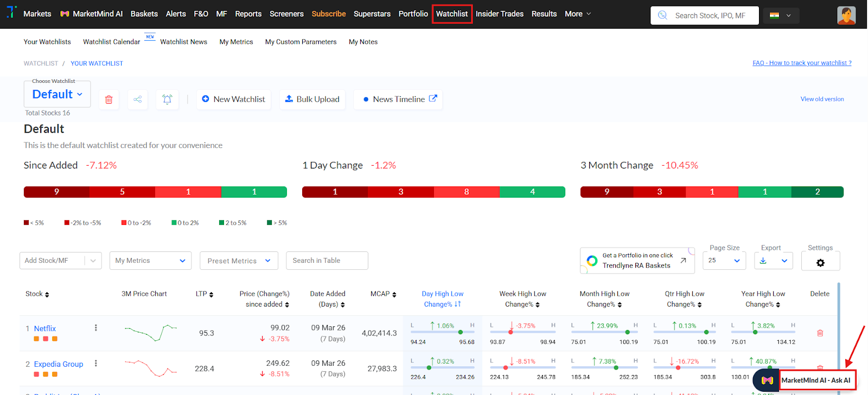
Task: Click the Export download icon
Action: tap(763, 261)
